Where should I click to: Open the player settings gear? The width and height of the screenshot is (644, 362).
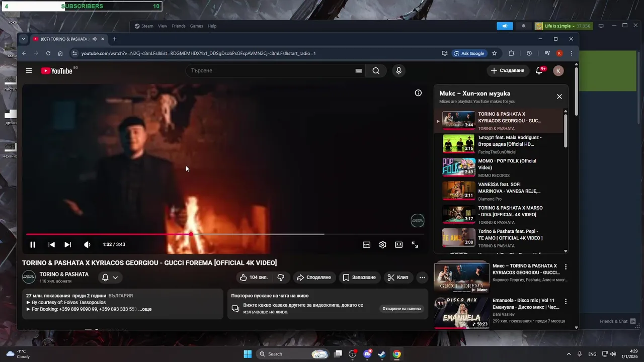[382, 244]
